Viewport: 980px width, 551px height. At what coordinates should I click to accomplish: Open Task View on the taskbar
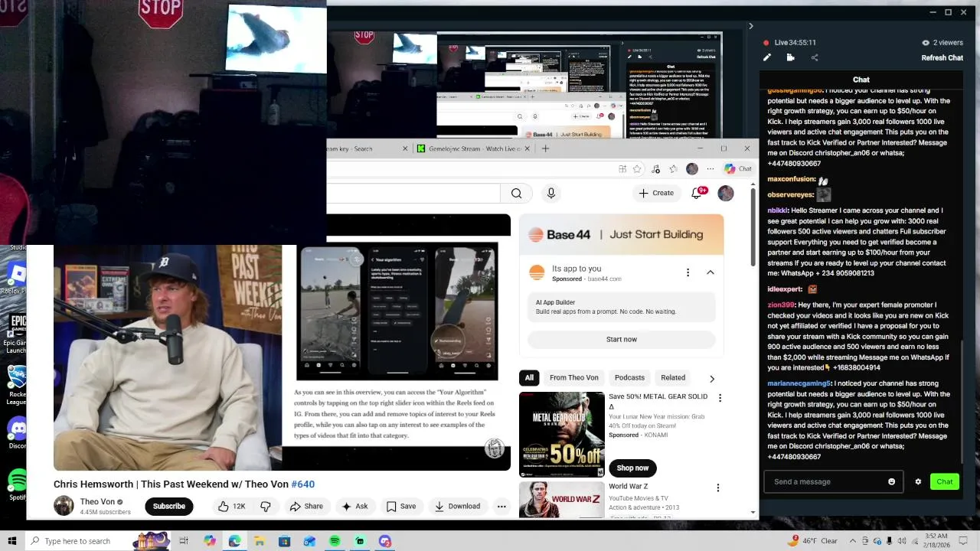click(x=184, y=541)
